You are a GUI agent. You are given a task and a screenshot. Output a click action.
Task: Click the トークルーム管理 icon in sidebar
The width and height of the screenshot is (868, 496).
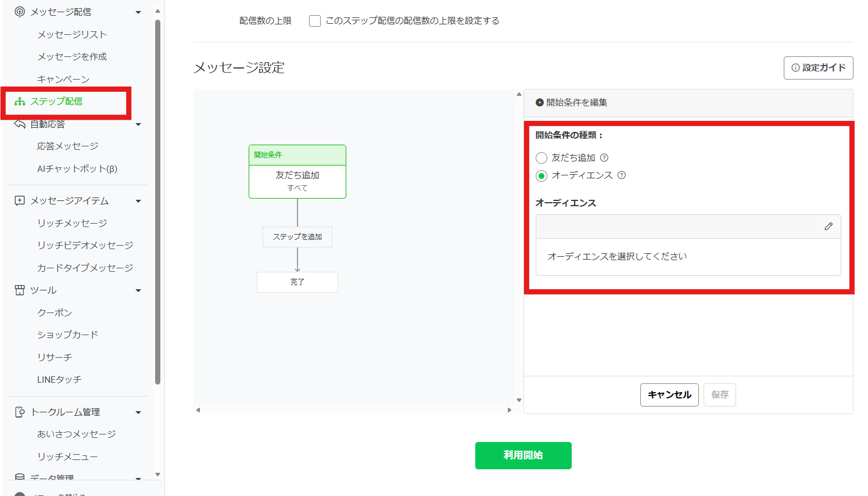(x=20, y=412)
